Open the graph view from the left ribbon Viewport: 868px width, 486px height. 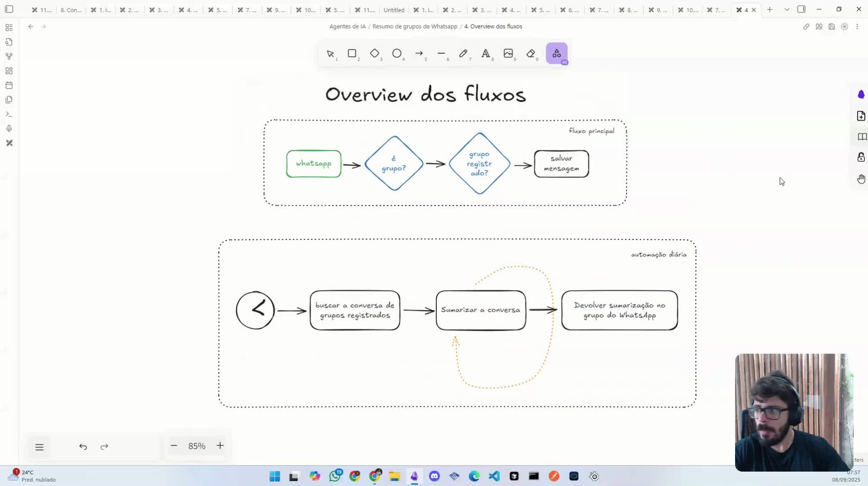[x=9, y=56]
